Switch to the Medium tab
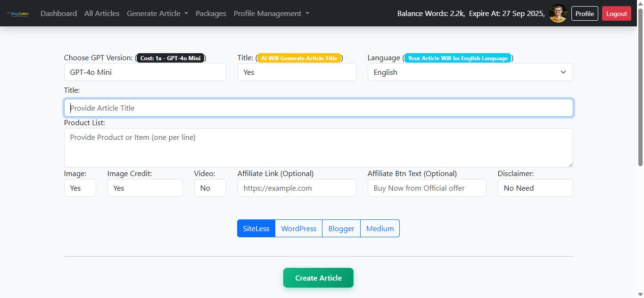The height and width of the screenshot is (298, 644). (380, 228)
